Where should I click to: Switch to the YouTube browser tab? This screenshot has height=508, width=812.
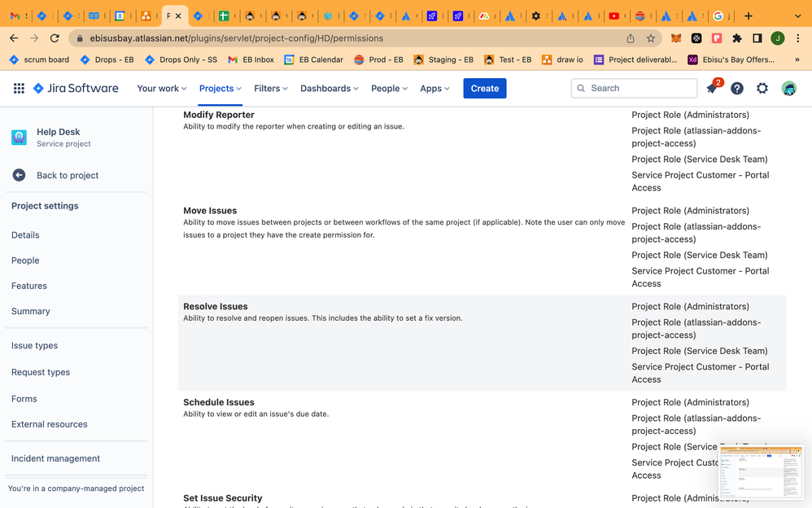(614, 16)
